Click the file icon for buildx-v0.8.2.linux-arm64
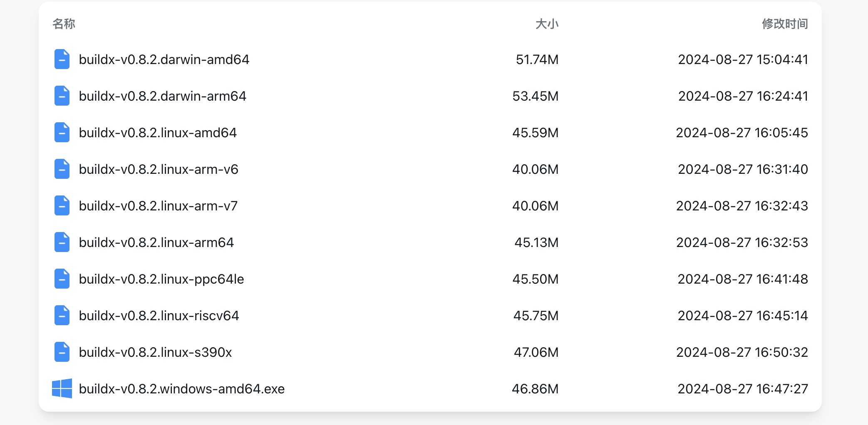This screenshot has width=868, height=425. coord(62,242)
